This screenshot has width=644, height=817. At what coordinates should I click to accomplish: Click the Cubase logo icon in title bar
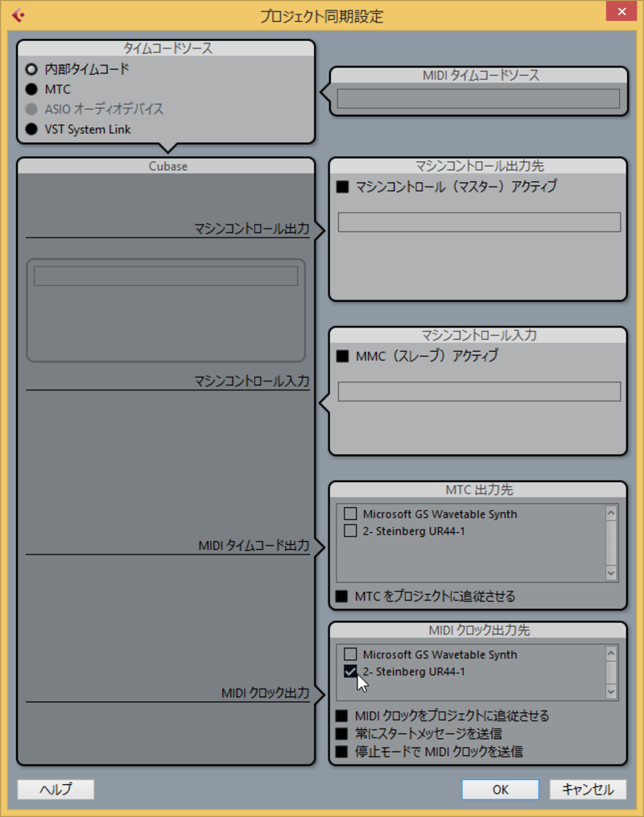coord(19,15)
